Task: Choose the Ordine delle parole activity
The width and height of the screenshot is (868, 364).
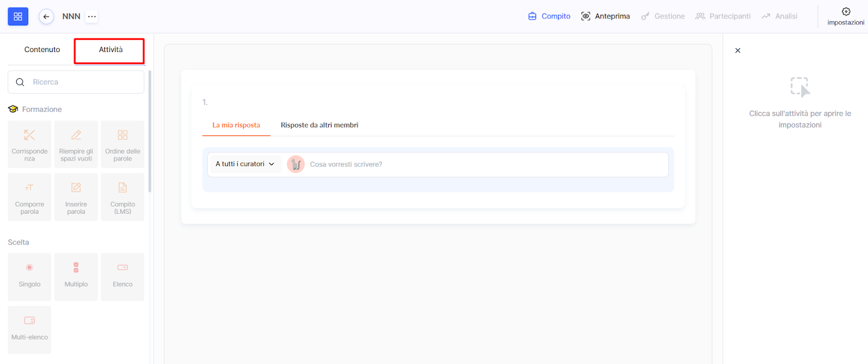Action: [x=123, y=144]
